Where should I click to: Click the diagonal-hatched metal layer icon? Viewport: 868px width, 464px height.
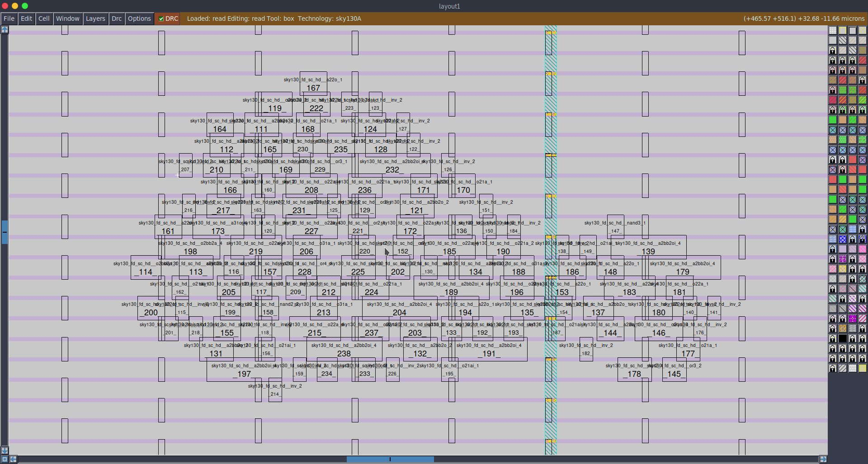[x=843, y=40]
